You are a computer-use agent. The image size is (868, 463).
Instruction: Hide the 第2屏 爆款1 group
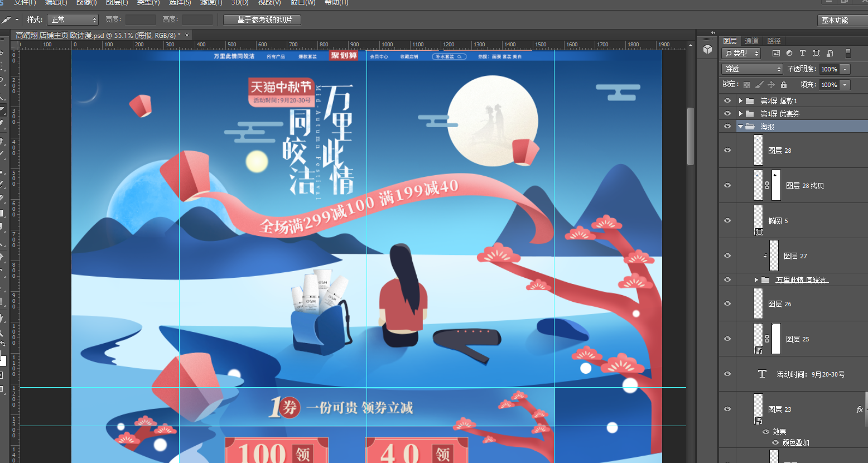[727, 101]
